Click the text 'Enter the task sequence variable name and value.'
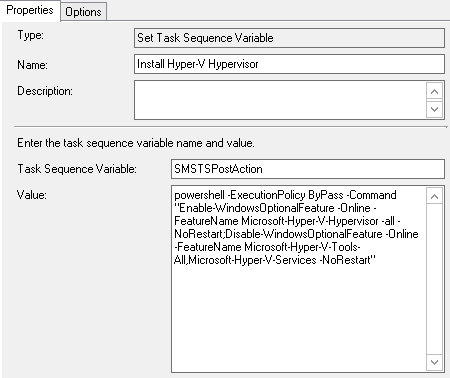Screen dimensions: 450x378 (x=136, y=143)
